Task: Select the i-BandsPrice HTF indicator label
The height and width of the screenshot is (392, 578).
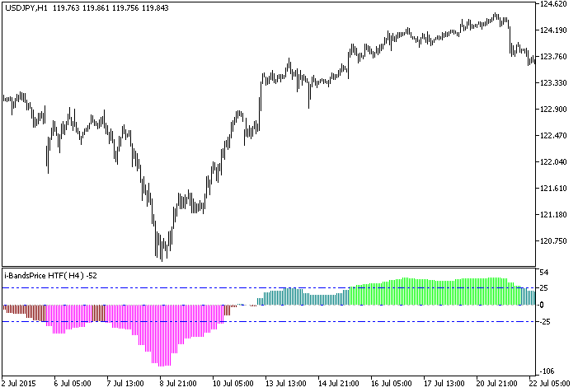Action: click(x=45, y=274)
